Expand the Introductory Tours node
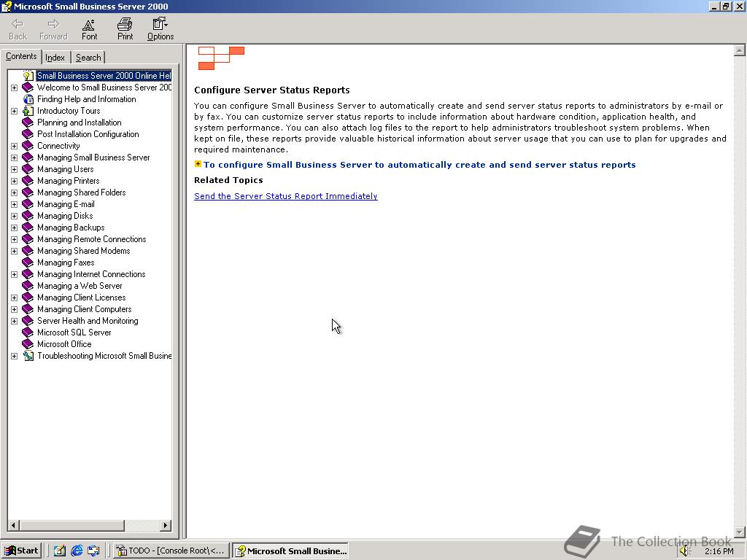This screenshot has width=747, height=560. pyautogui.click(x=15, y=111)
